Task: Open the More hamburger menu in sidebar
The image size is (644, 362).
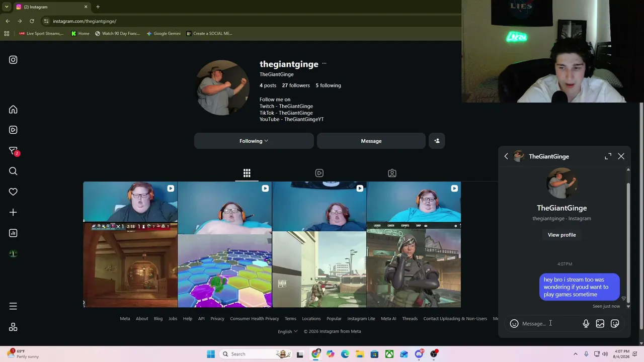Action: point(13,306)
